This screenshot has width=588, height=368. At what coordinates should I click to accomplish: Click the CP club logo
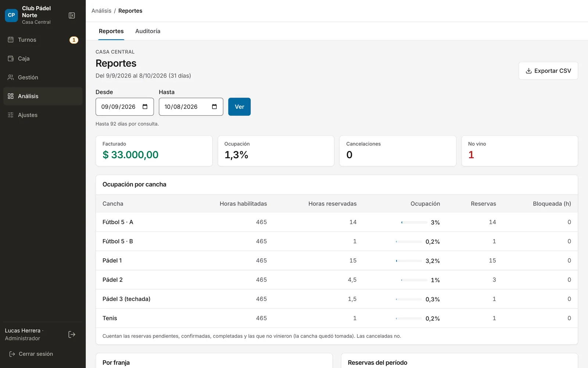pyautogui.click(x=11, y=15)
